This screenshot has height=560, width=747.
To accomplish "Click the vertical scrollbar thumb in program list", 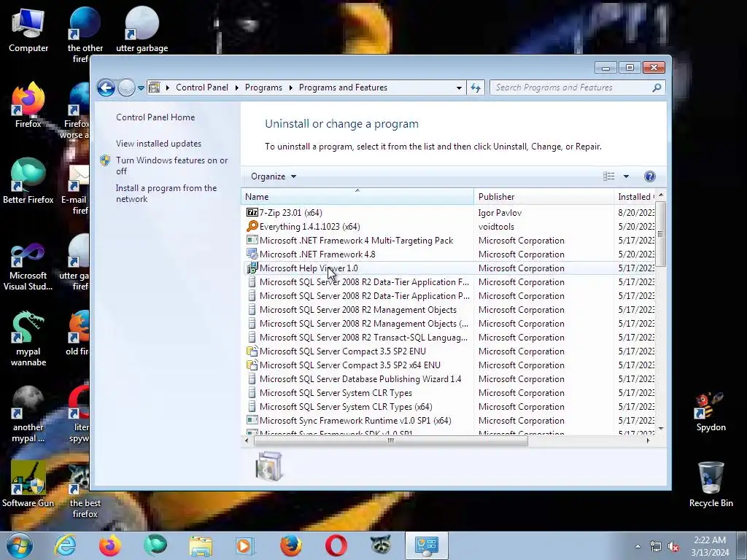I will point(661,234).
